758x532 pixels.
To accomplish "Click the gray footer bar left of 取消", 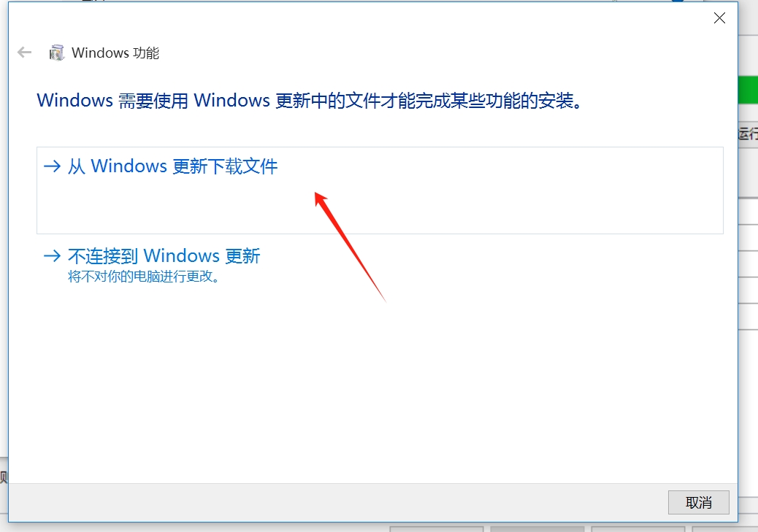I will click(338, 503).
